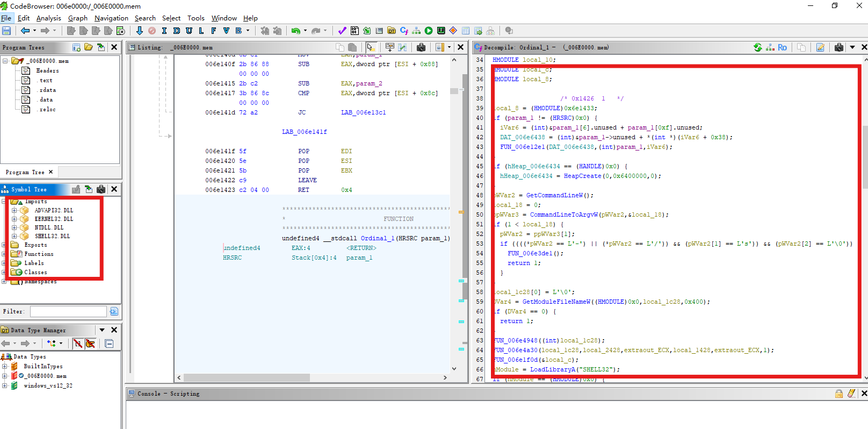Toggle navigate by Function (F) icon
This screenshot has height=429, width=868.
[214, 31]
